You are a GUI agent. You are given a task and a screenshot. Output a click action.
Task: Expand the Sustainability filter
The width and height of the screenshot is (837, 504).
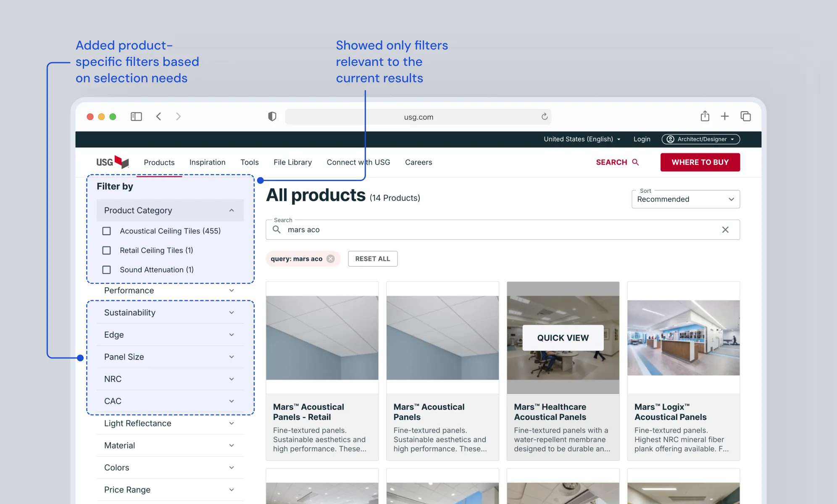point(170,312)
